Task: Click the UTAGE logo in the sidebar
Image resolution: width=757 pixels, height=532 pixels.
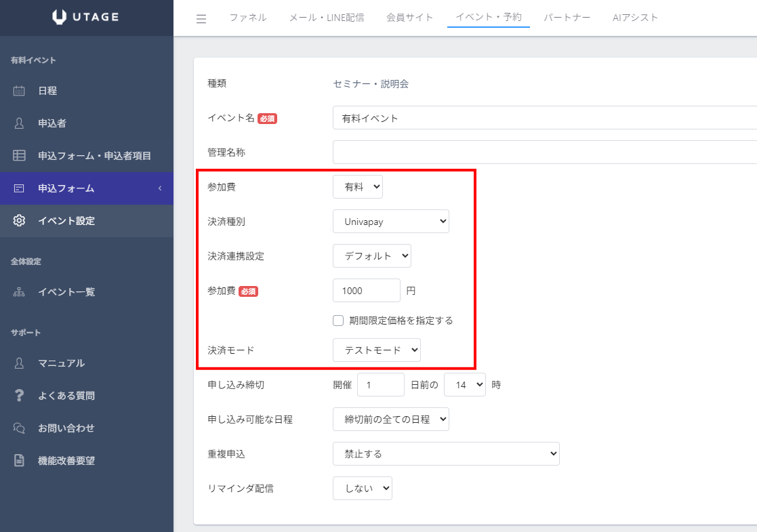Action: coord(86,18)
